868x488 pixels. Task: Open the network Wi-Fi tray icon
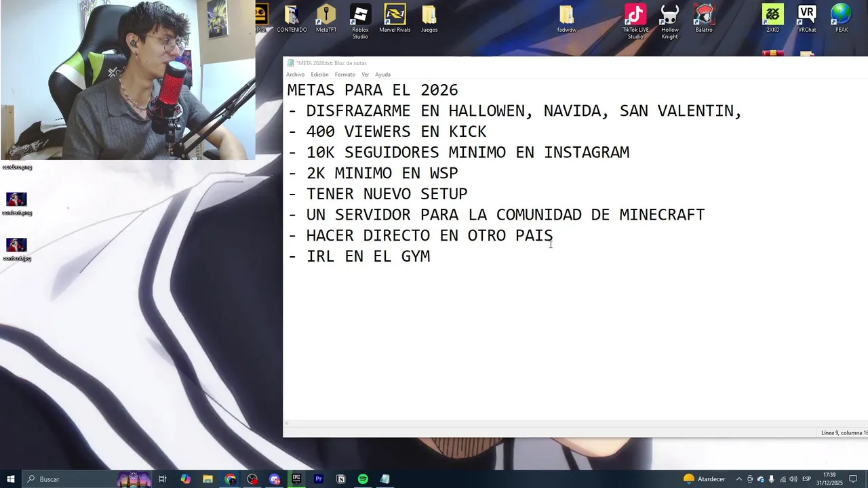782,479
